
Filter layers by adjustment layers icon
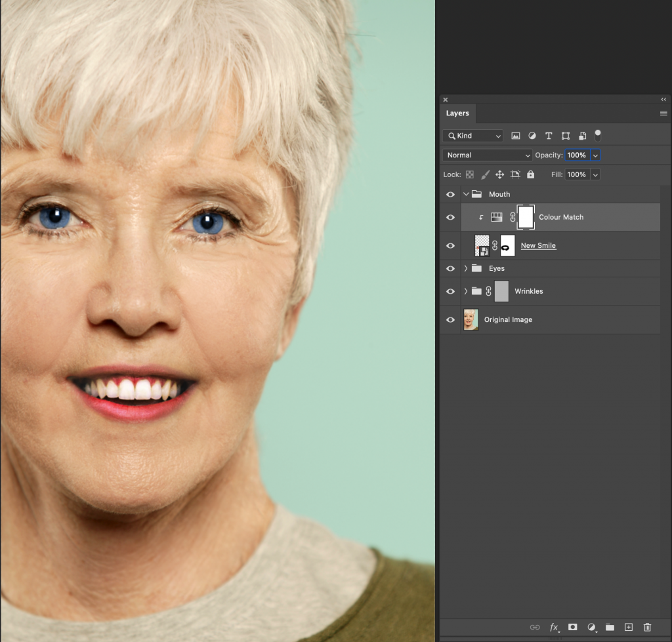(532, 136)
